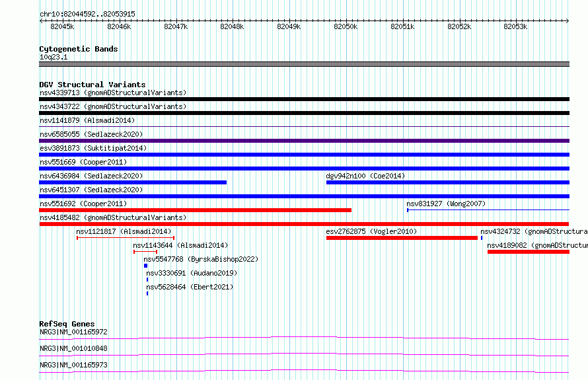
Task: Open variant label nsv3330691 (Audano2019)
Action: tap(192, 273)
